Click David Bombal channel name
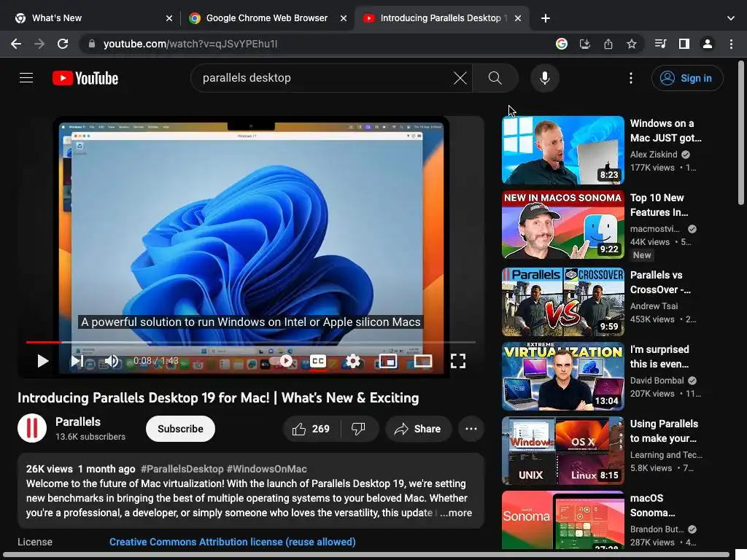 point(657,381)
